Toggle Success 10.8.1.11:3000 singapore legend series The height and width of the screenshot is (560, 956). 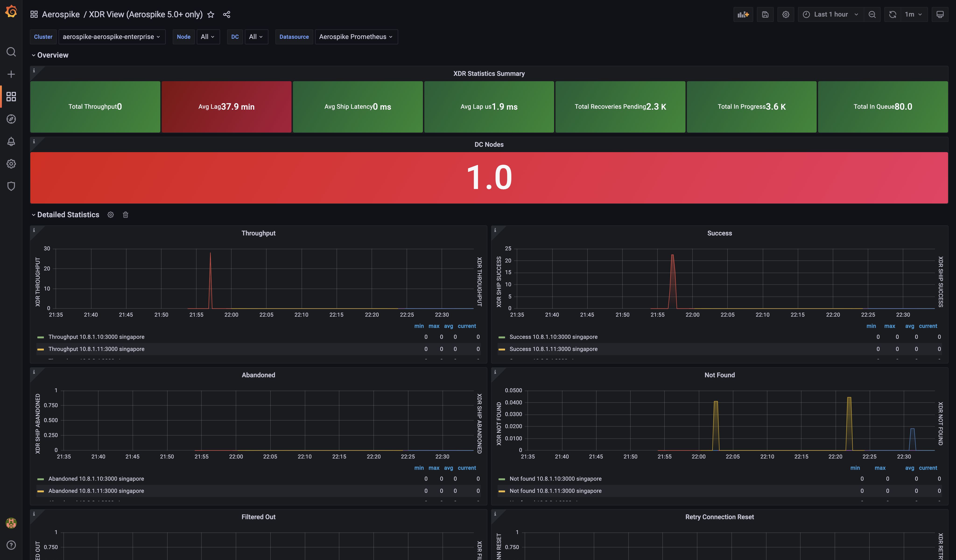(553, 349)
